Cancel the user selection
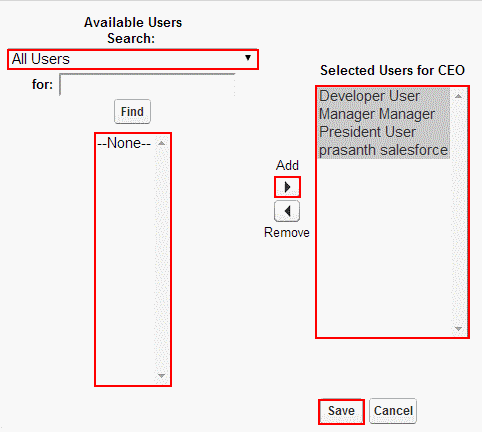This screenshot has height=432, width=482. click(393, 411)
